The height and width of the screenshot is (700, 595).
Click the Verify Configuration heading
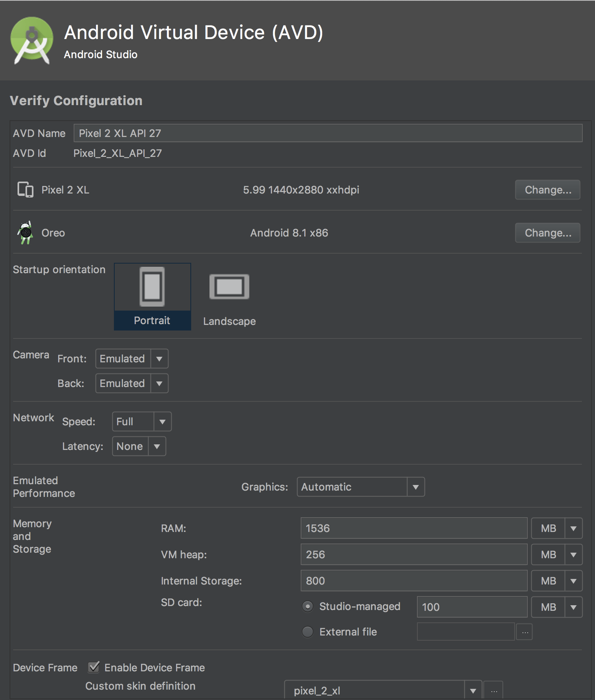click(x=76, y=101)
